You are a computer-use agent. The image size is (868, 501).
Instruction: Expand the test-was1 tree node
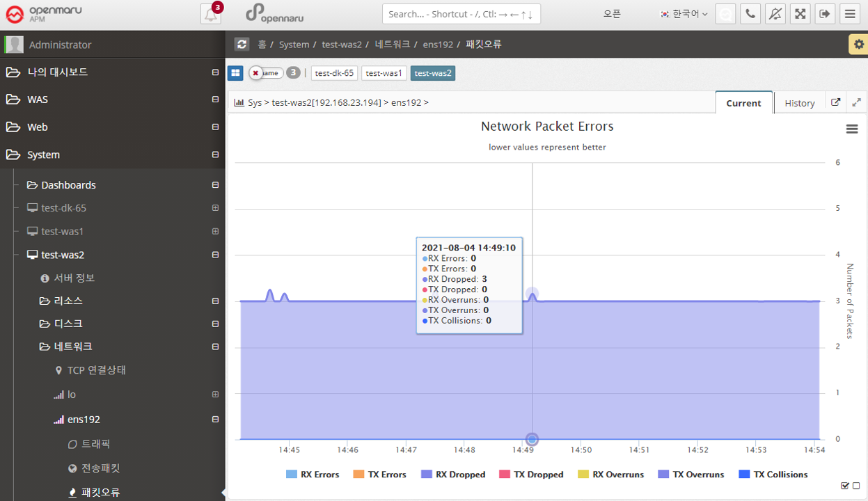215,231
